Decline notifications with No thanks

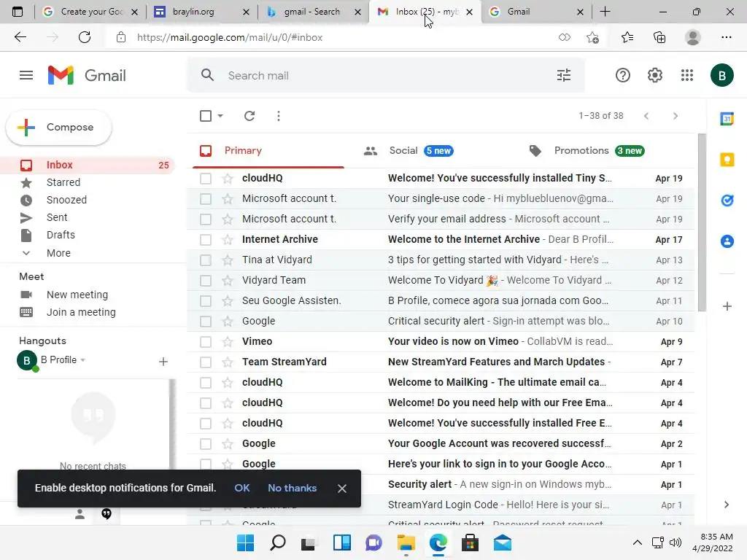(x=292, y=488)
